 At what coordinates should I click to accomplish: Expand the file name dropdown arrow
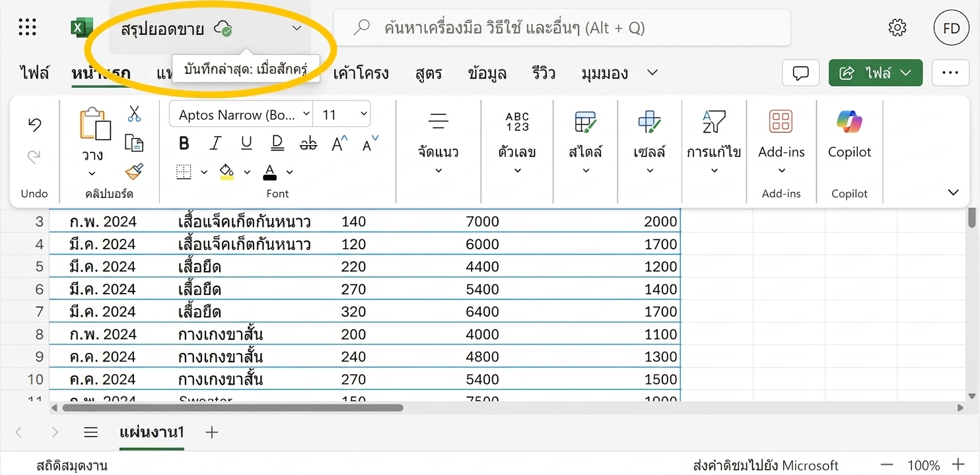(x=297, y=28)
